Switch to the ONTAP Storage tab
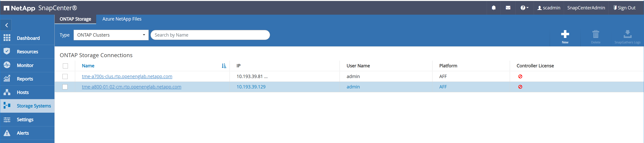 point(75,19)
